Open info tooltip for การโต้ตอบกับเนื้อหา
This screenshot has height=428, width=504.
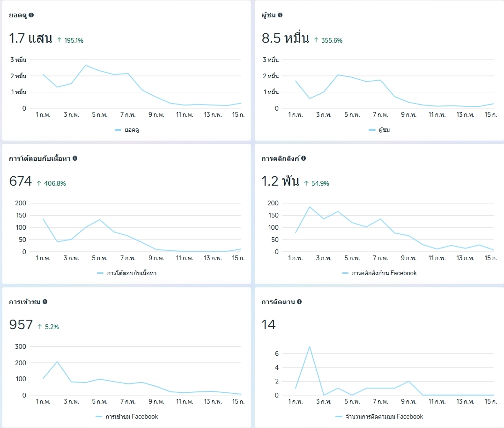point(75,158)
